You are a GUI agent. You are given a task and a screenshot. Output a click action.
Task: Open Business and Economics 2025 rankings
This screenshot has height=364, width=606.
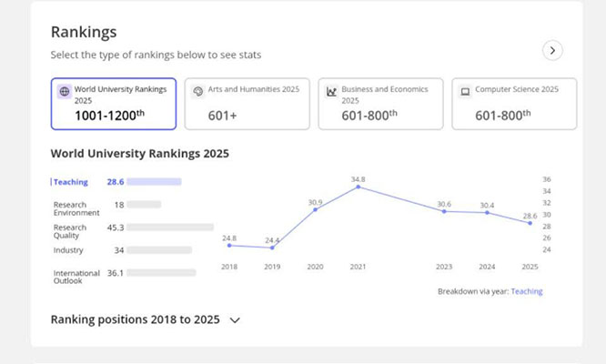[380, 103]
